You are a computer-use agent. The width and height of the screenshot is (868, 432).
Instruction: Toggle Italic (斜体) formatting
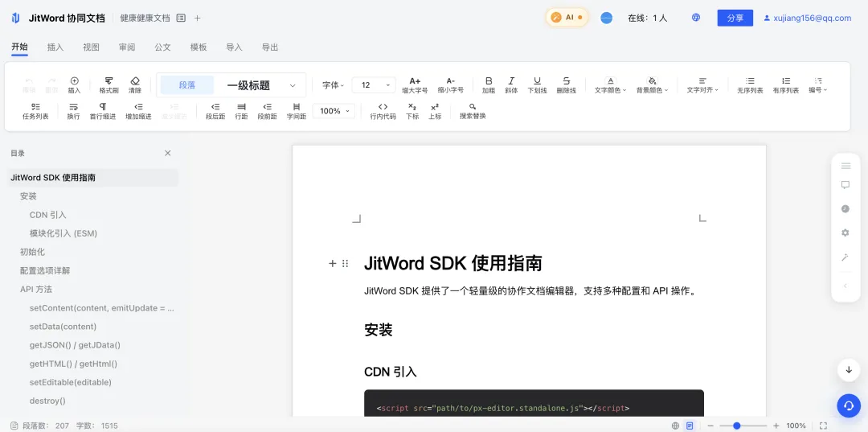511,84
